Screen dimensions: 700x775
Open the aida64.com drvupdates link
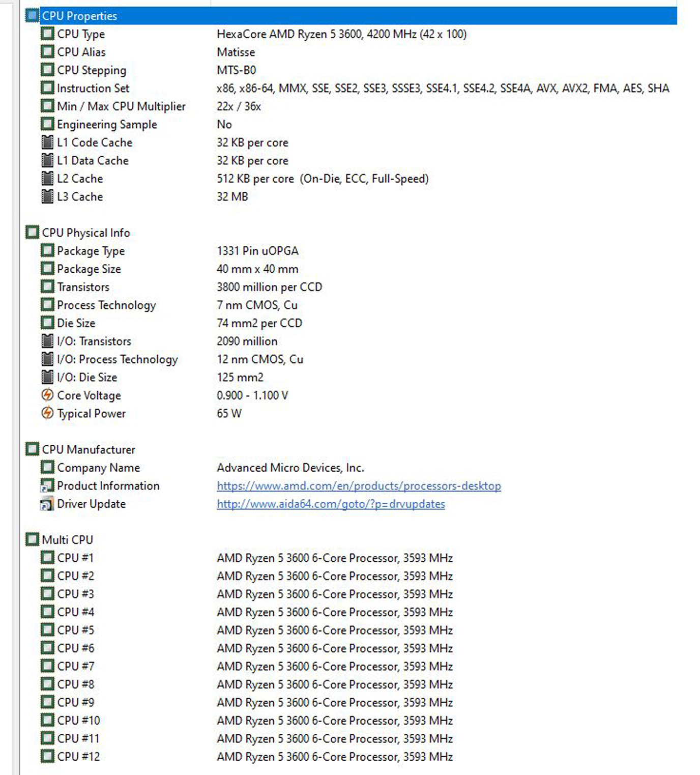click(x=331, y=504)
